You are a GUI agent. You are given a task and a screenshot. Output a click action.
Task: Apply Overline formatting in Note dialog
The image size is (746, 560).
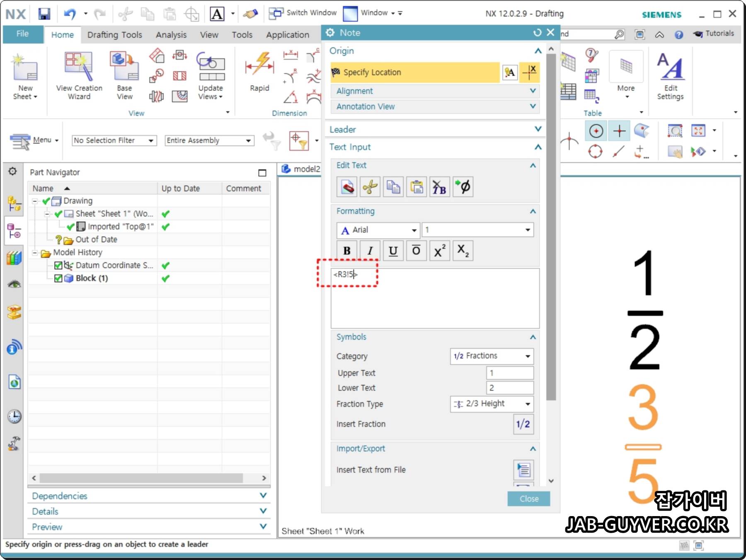[x=417, y=251]
